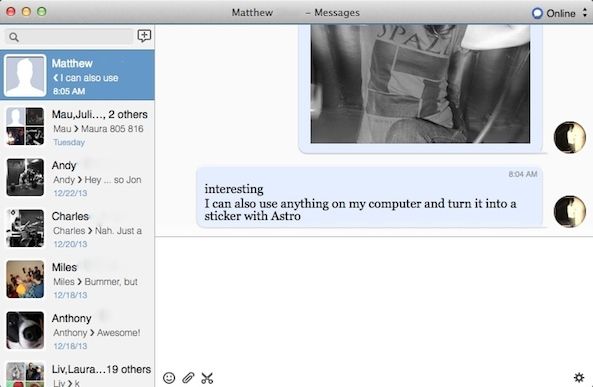Screen dimensions: 593x387
Task: Click the 'Bummer, but' message preview
Action: pos(111,282)
